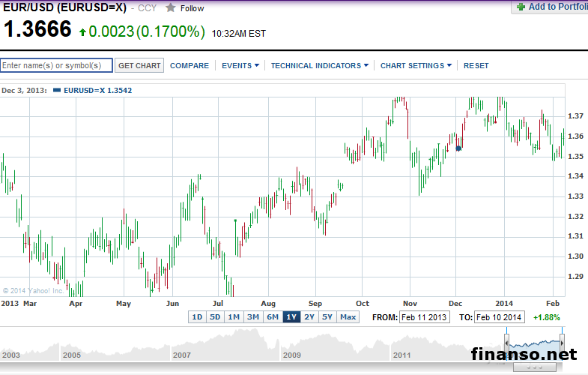The image size is (588, 375).
Task: Expand the TECHNICAL INDICATORS menu
Action: [319, 66]
